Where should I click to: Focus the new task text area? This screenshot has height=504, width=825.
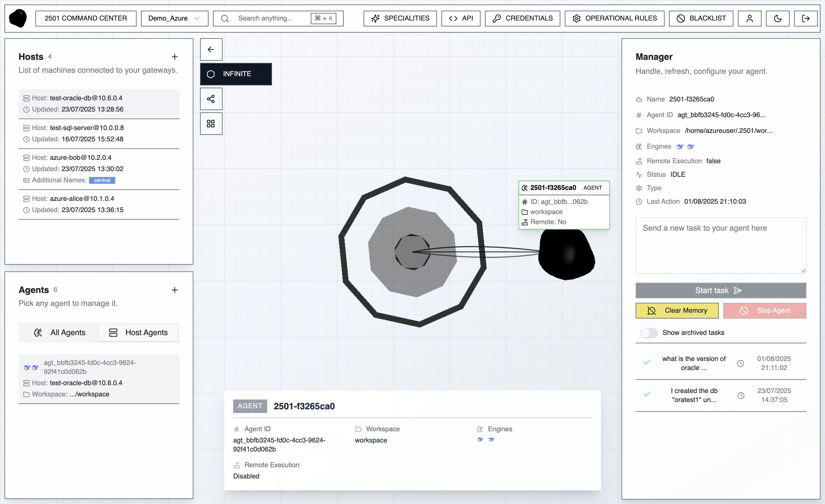(720, 245)
